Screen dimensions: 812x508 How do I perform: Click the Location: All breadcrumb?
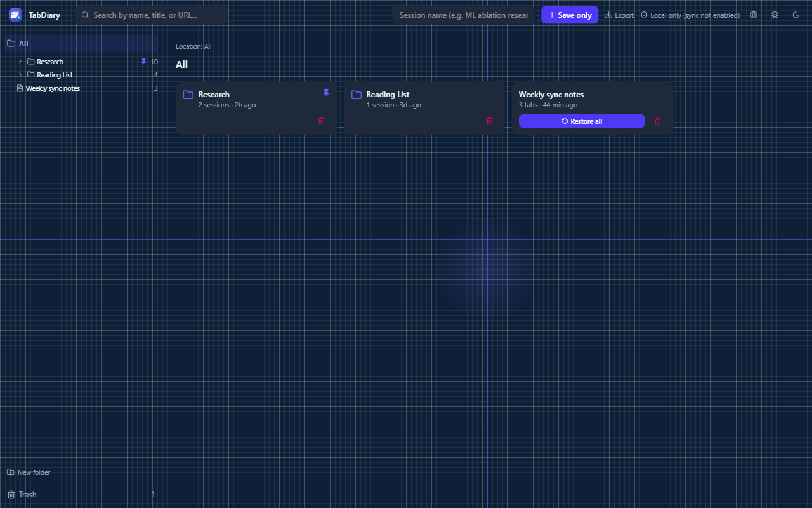193,46
